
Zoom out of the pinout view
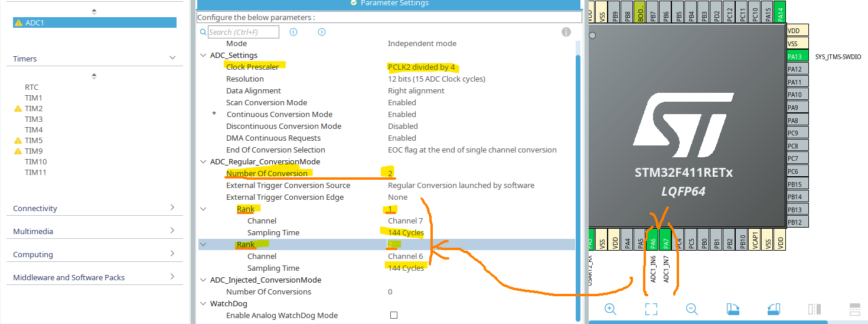(692, 309)
